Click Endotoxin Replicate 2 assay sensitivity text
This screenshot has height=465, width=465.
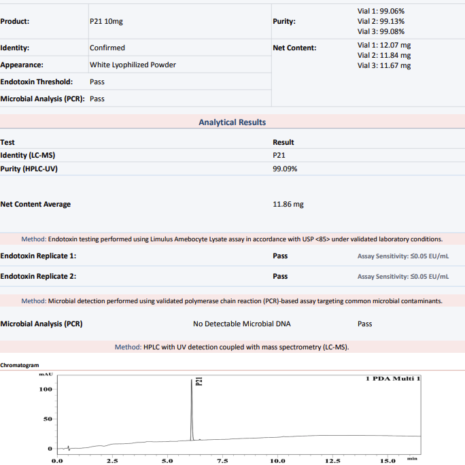403,277
